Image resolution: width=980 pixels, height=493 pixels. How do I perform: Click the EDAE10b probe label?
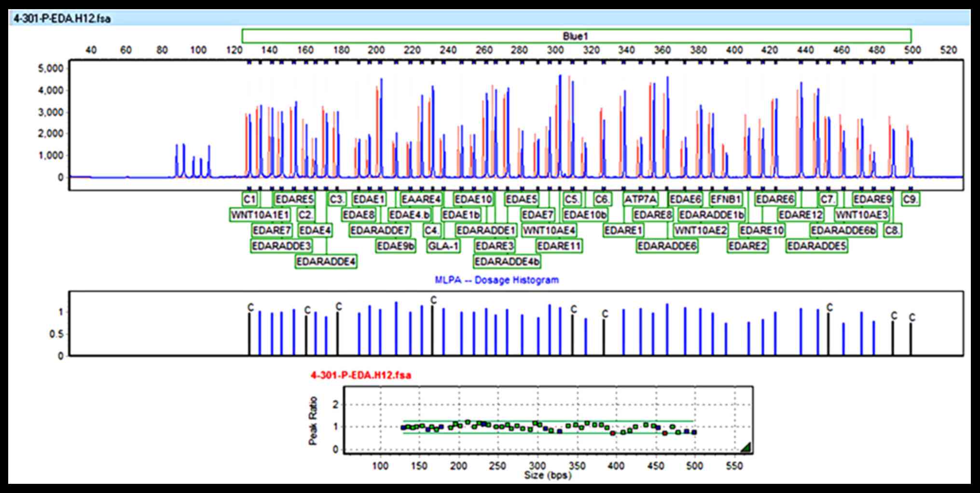coord(585,215)
